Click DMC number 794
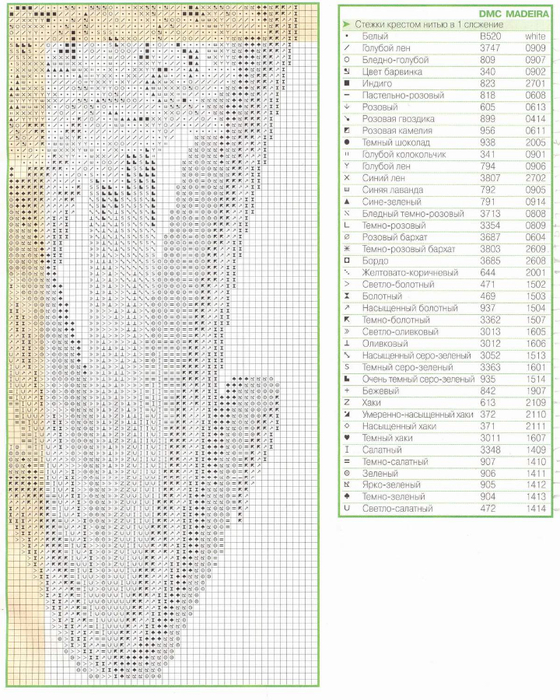560x700 pixels. pos(488,166)
